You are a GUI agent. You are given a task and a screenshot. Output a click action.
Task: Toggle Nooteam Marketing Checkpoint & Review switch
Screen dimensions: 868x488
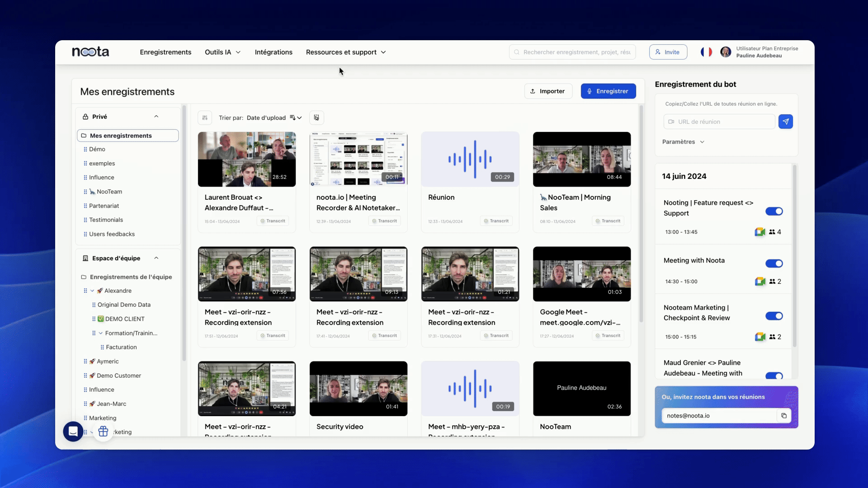774,316
